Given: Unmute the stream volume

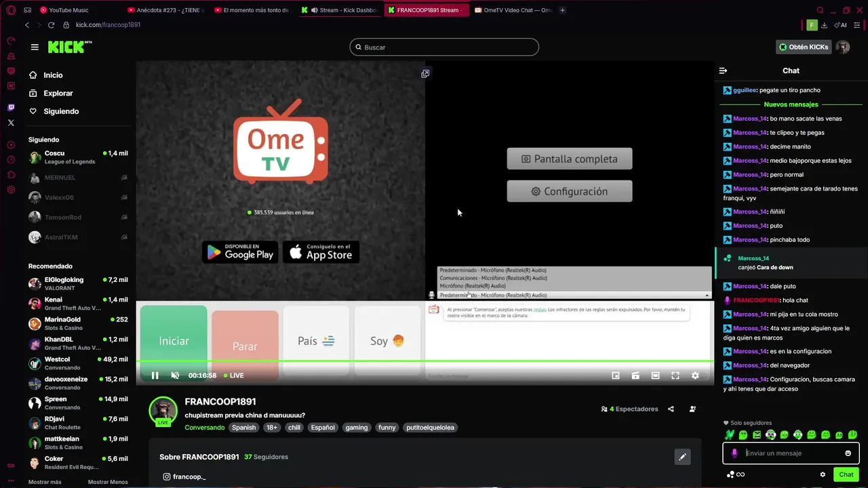Looking at the screenshot, I should coord(175,375).
